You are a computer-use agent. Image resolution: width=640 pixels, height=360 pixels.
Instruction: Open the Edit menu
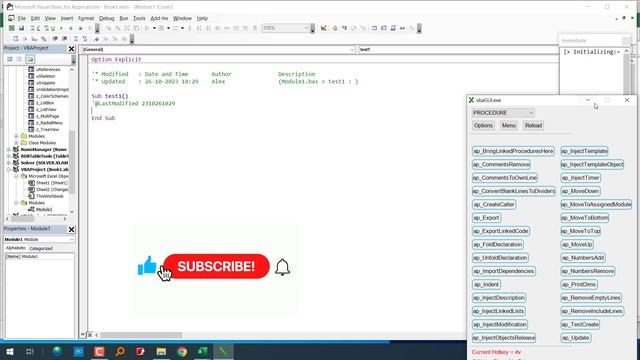pos(35,18)
